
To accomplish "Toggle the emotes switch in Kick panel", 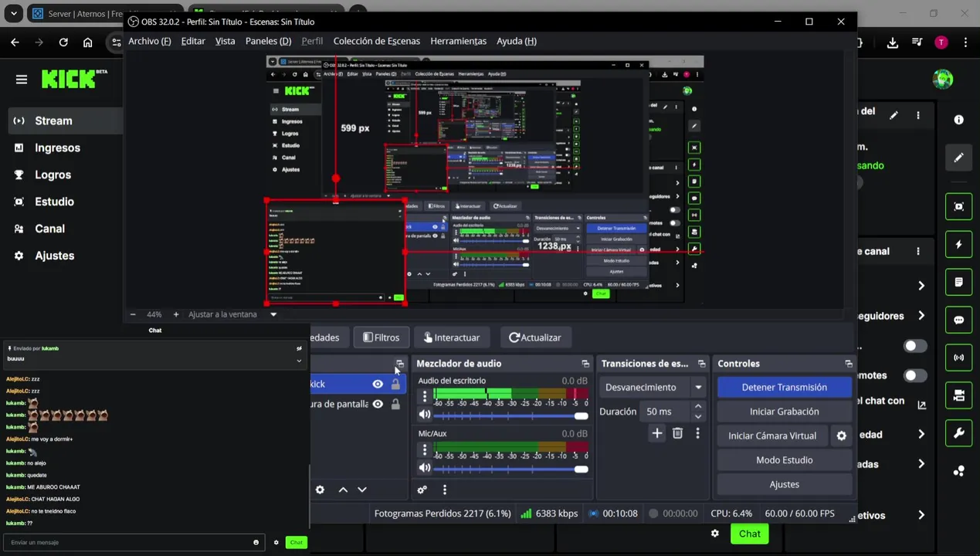I will pos(915,375).
